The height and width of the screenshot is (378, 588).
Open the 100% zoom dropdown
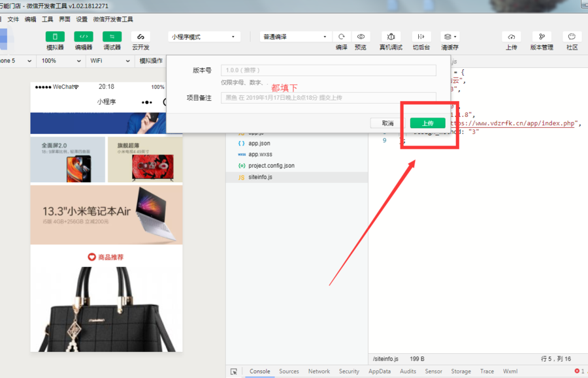click(61, 61)
